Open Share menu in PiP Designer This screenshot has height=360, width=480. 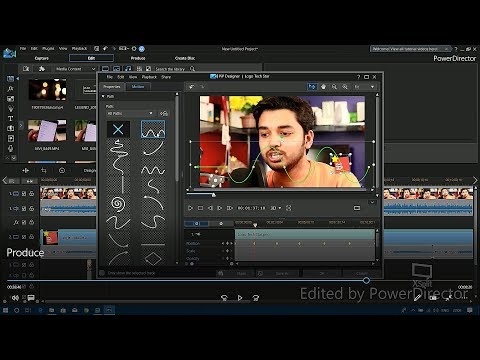point(166,77)
